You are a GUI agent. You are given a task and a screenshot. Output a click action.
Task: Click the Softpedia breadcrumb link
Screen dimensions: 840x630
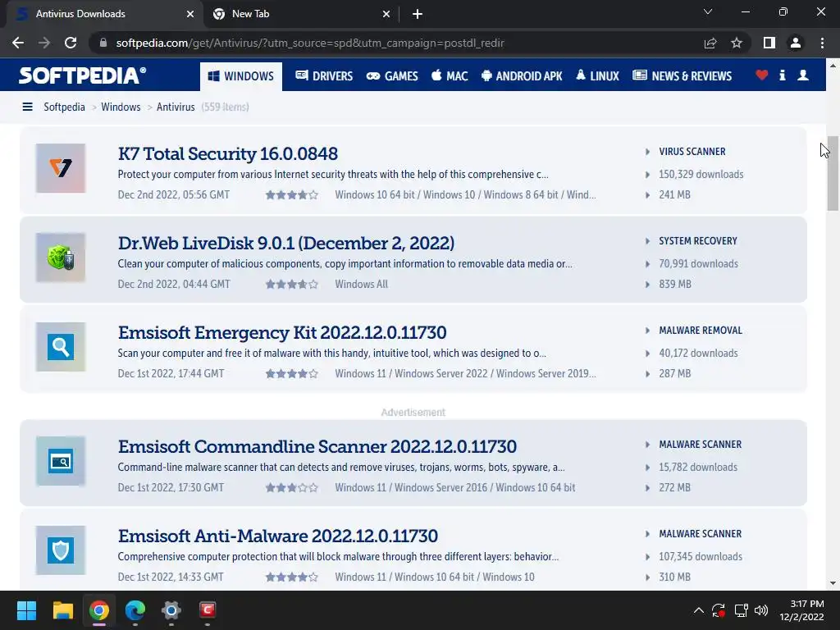[x=64, y=107]
